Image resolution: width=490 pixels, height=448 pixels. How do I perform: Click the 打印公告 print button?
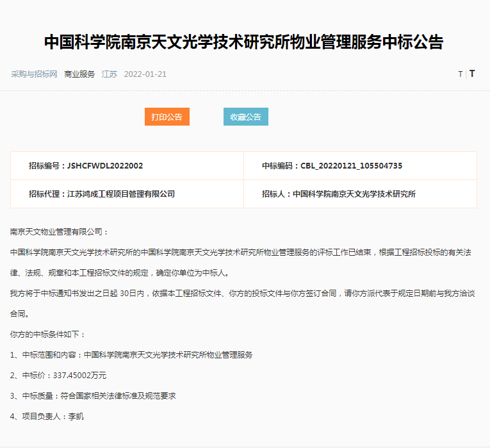pyautogui.click(x=167, y=117)
